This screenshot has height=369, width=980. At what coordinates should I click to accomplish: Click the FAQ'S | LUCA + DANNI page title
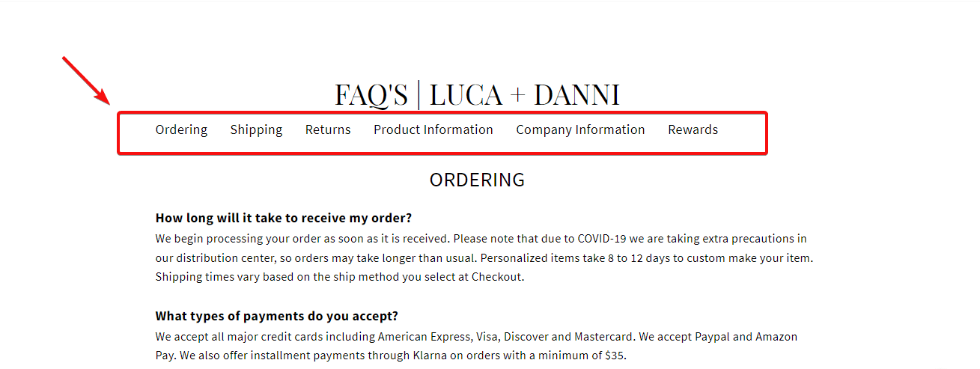point(477,95)
